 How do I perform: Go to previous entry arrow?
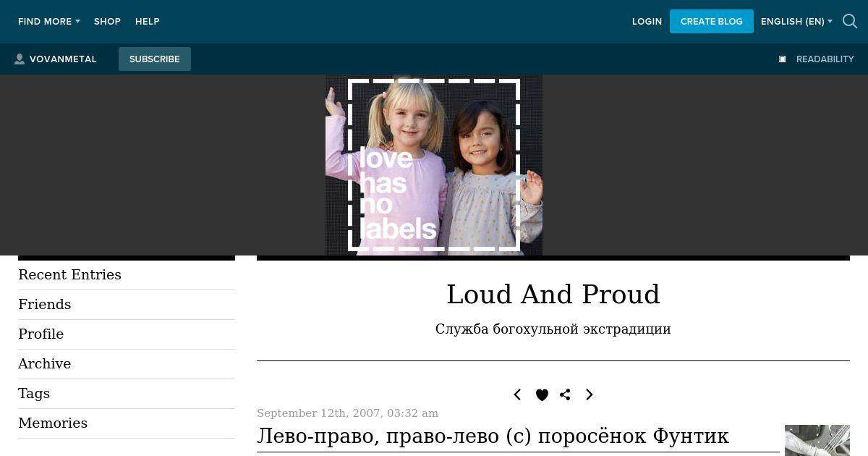pos(517,394)
